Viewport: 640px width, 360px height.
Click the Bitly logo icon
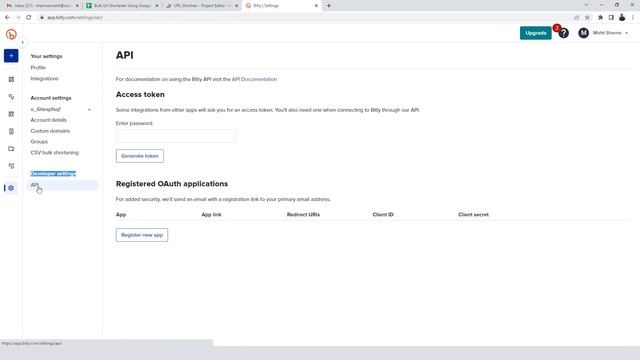pos(11,34)
